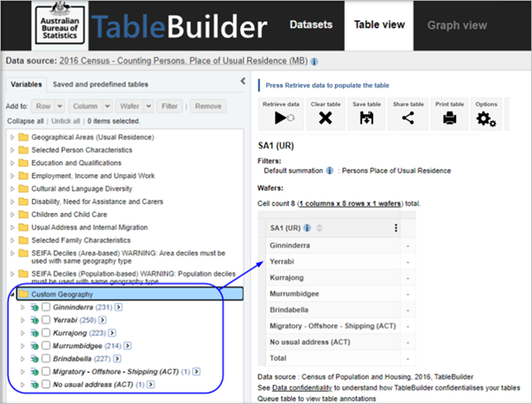Click info icon beside Default summation

coord(330,171)
